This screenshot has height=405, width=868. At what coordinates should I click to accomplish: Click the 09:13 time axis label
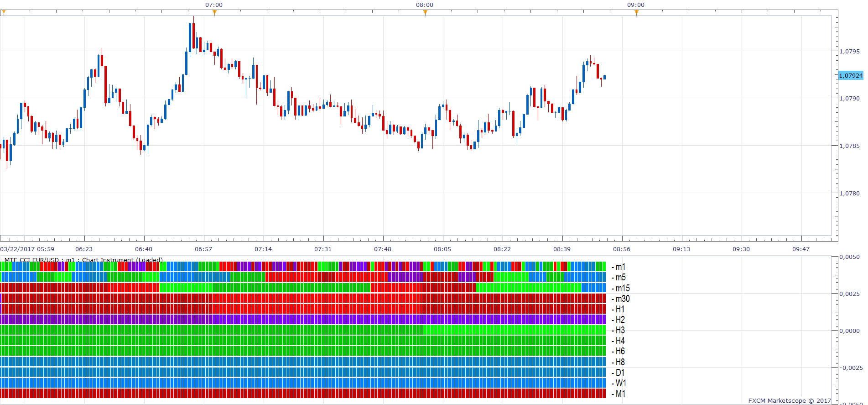[681, 249]
